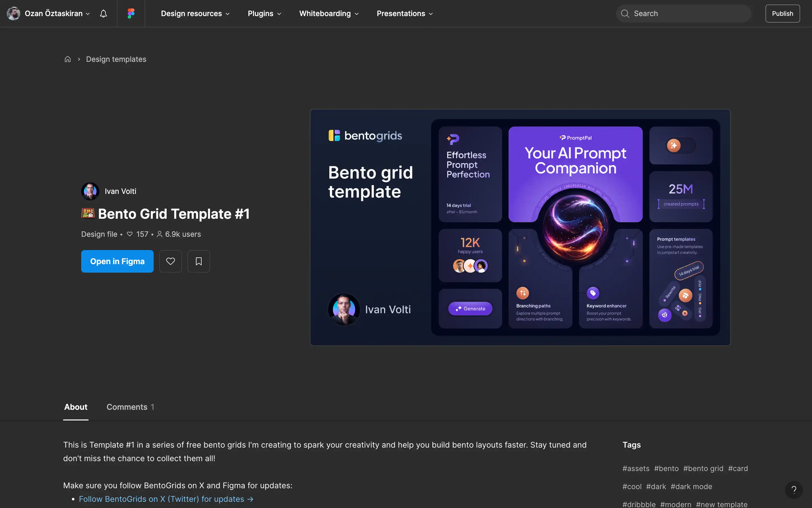Expand the Ozan Öztaskiran account dropdown
Image resolution: width=812 pixels, height=508 pixels.
pyautogui.click(x=88, y=14)
